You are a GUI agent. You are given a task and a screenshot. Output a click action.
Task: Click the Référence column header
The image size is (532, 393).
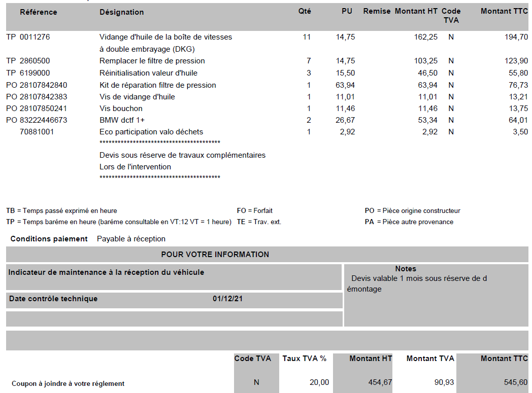[39, 12]
